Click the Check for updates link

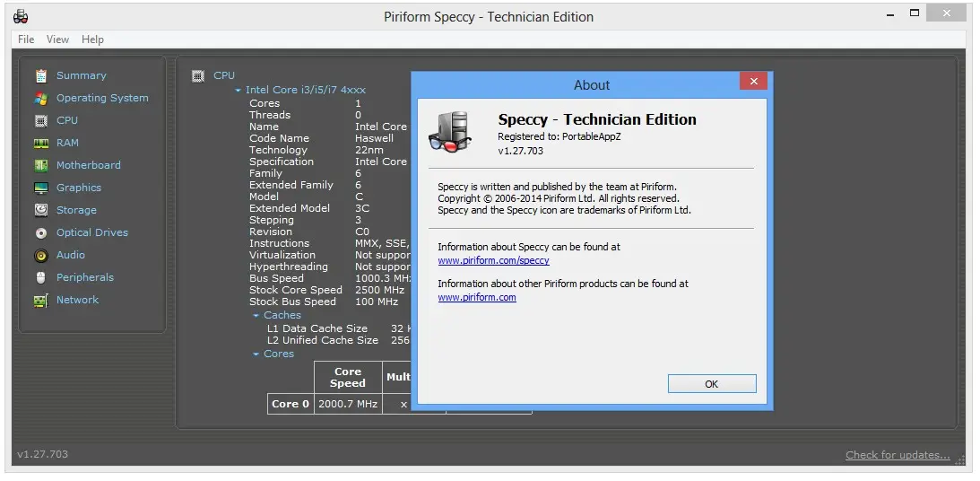(x=898, y=455)
